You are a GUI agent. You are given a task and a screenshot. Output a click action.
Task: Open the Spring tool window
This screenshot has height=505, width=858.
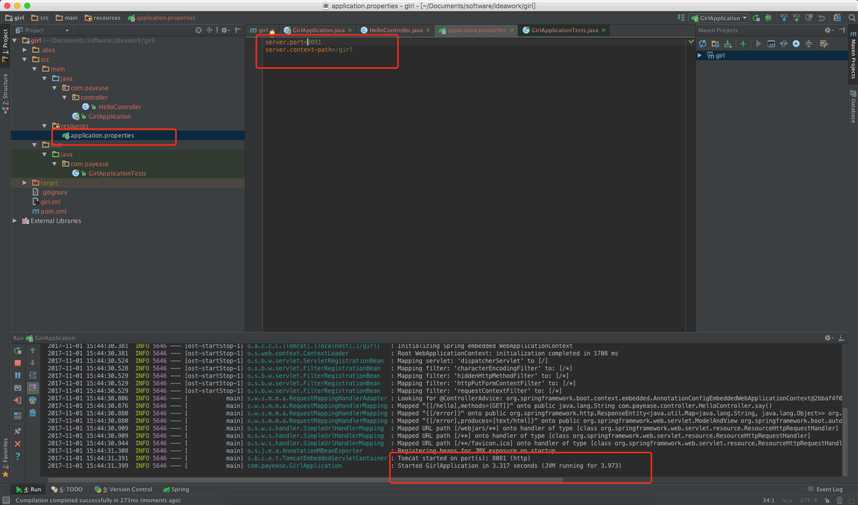coord(176,490)
